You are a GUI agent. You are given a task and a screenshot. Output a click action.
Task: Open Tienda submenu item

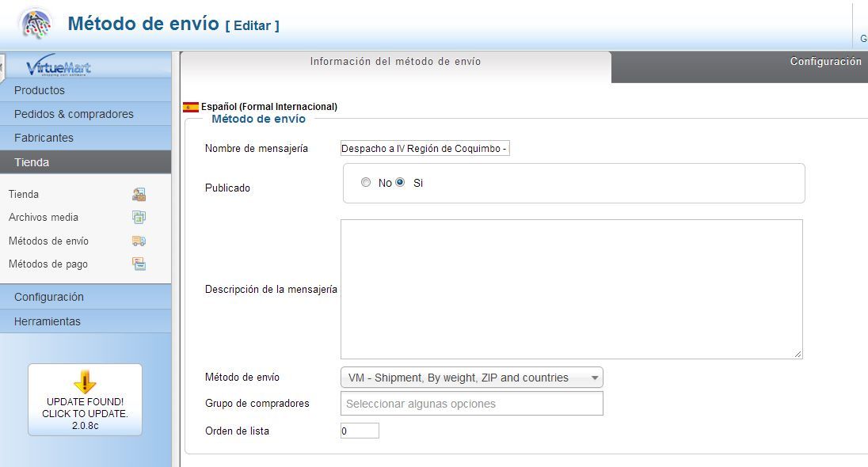[24, 194]
